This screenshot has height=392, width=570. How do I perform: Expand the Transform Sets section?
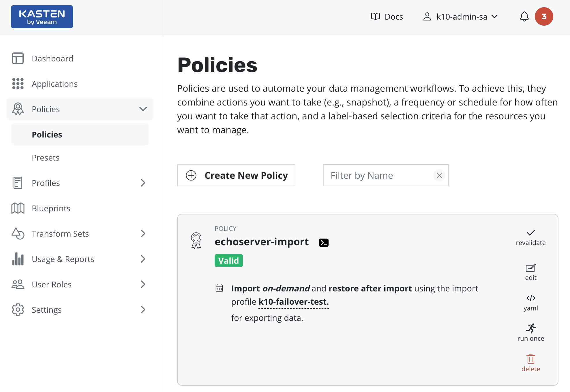143,233
